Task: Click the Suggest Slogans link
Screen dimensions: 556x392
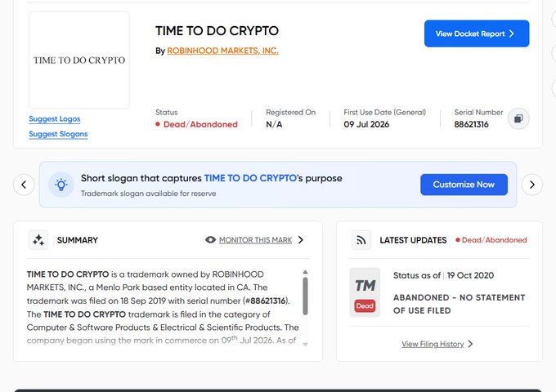Action: 58,134
